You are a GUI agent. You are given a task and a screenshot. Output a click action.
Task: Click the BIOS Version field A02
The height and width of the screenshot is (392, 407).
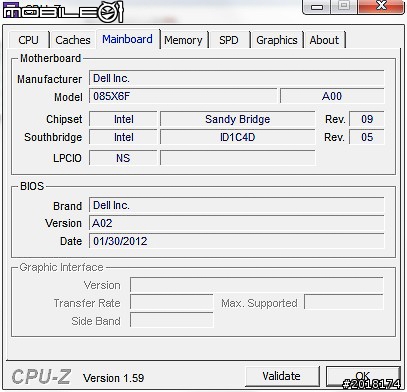point(236,223)
